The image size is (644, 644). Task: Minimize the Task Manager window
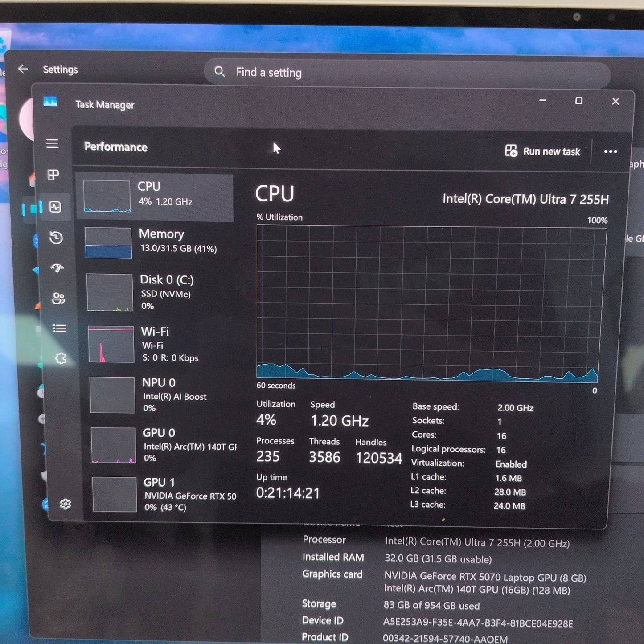pyautogui.click(x=543, y=100)
